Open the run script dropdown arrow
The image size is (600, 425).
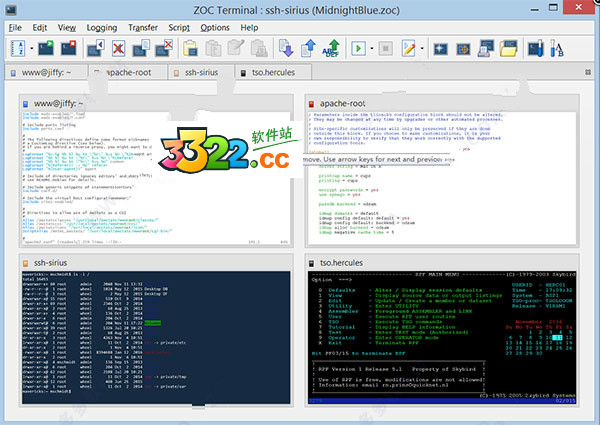click(x=372, y=49)
